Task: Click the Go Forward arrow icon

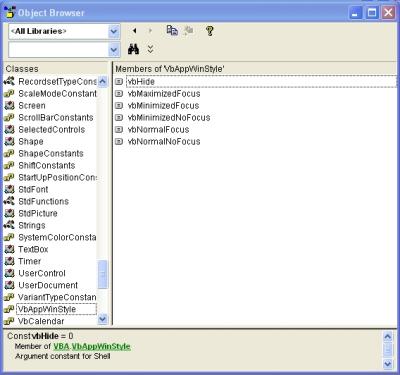Action: pyautogui.click(x=150, y=31)
